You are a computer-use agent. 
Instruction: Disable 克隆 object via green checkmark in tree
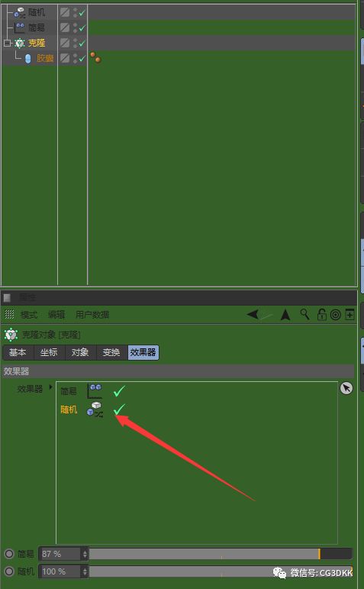[x=82, y=43]
